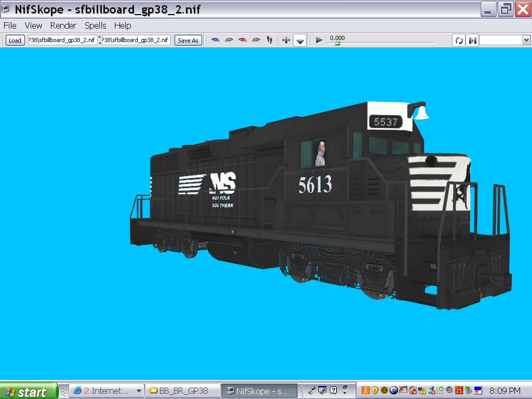The image size is (532, 399).
Task: Click the yellow globe tray icon
Action: click(384, 391)
